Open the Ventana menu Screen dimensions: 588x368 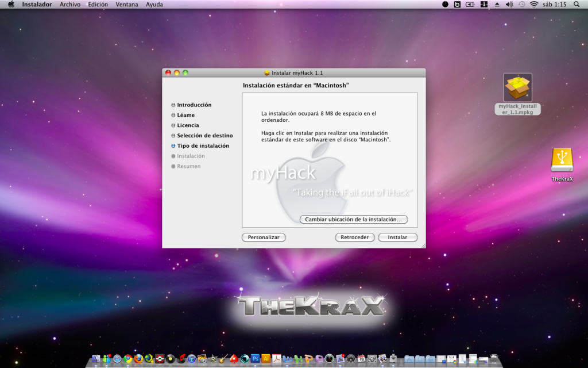pyautogui.click(x=127, y=5)
